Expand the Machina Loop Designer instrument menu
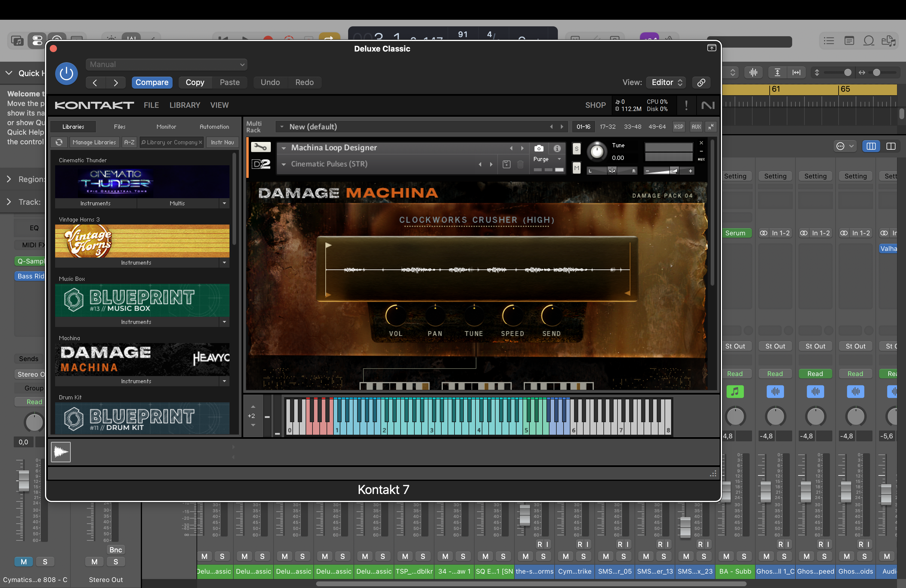Screen dimensions: 906x588 pyautogui.click(x=284, y=148)
